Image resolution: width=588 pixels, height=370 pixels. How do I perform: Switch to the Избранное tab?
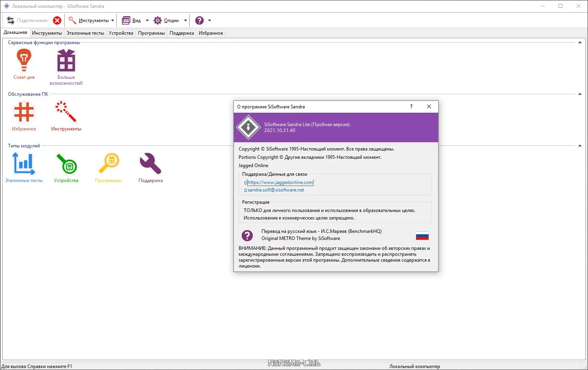[x=211, y=33]
